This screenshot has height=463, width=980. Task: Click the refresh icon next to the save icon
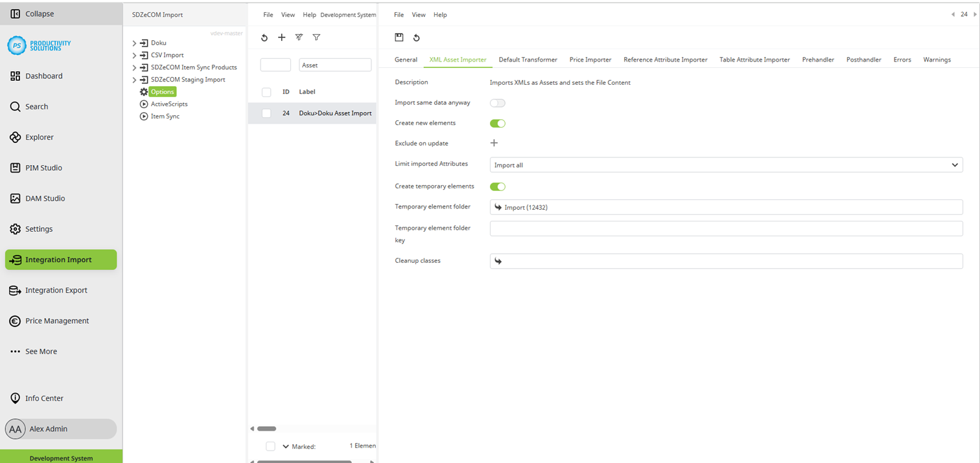click(416, 38)
